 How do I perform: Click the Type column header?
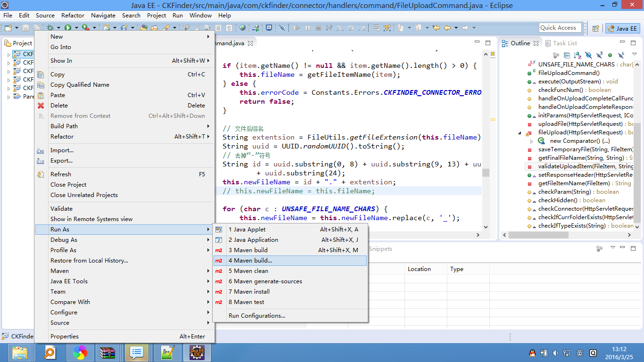[468, 269]
